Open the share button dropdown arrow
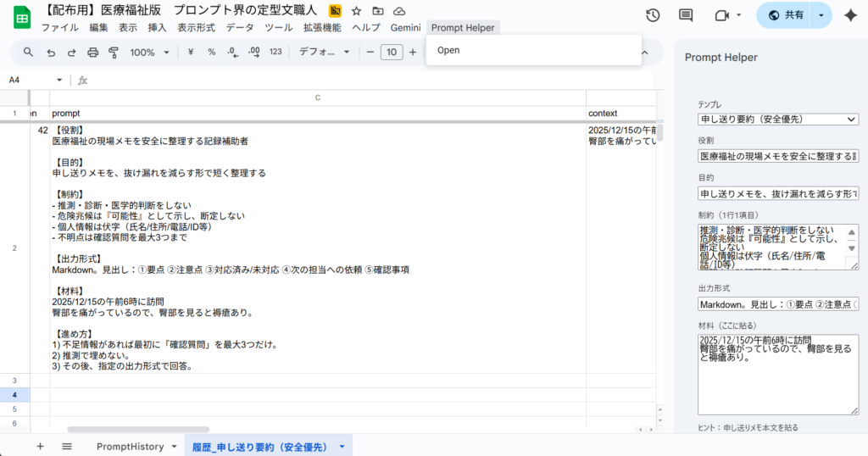 tap(821, 15)
